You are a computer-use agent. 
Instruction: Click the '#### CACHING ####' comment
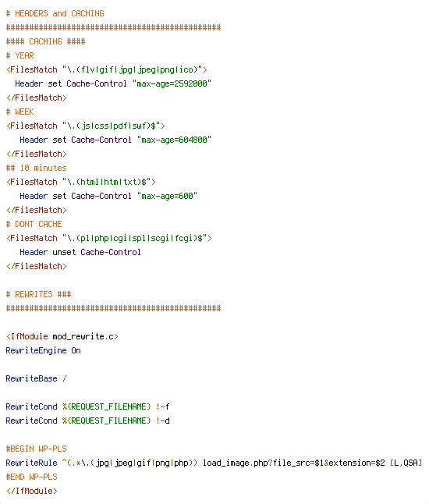(46, 41)
